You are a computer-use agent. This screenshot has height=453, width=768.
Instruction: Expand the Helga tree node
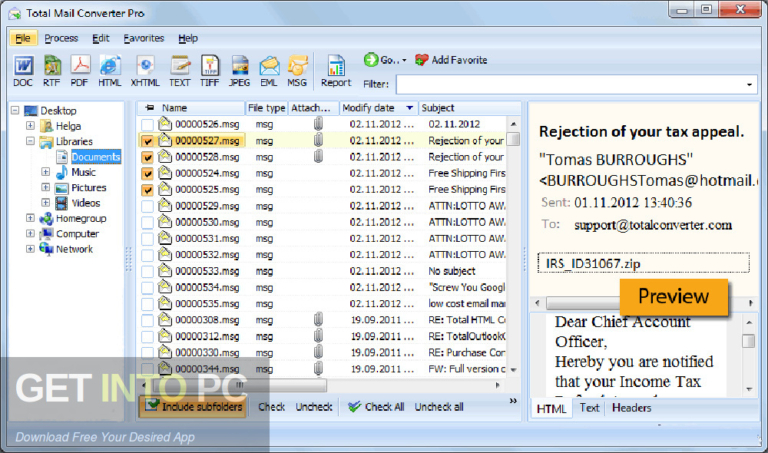click(30, 125)
